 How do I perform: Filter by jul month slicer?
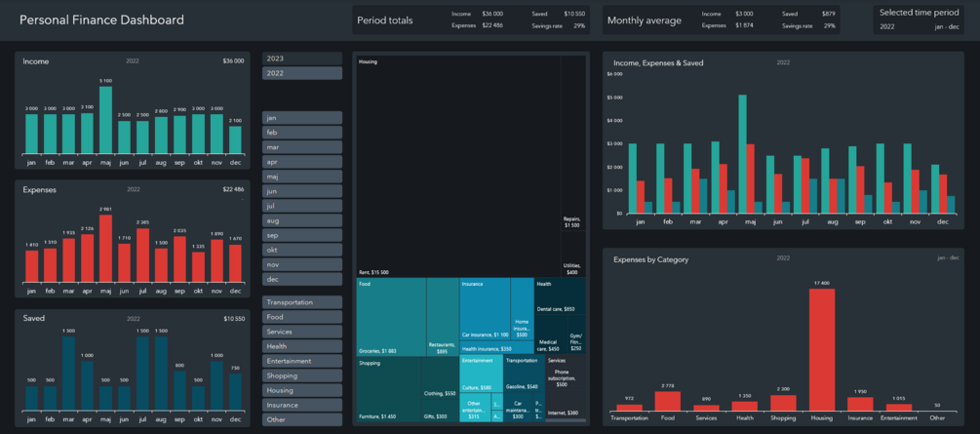click(302, 206)
